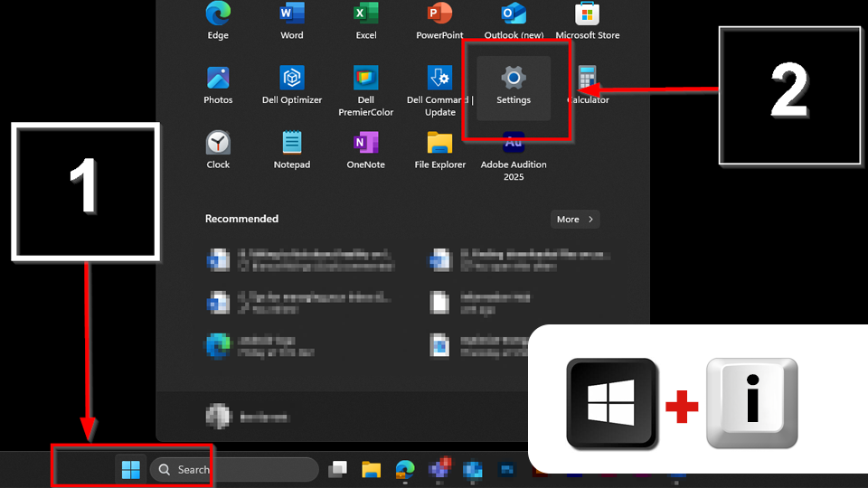The height and width of the screenshot is (488, 868).
Task: Click the Windows Start button on taskbar
Action: [130, 470]
